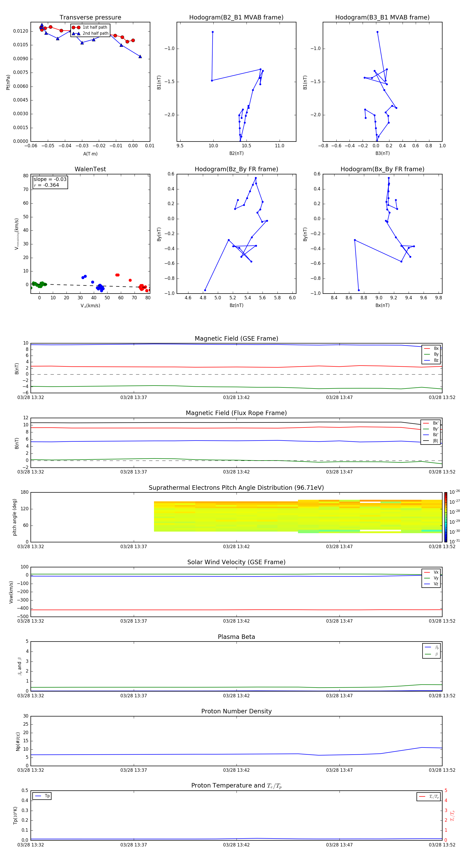Click the 'A(T·m)' x-axis label
The height and width of the screenshot is (868, 473).
(x=90, y=154)
